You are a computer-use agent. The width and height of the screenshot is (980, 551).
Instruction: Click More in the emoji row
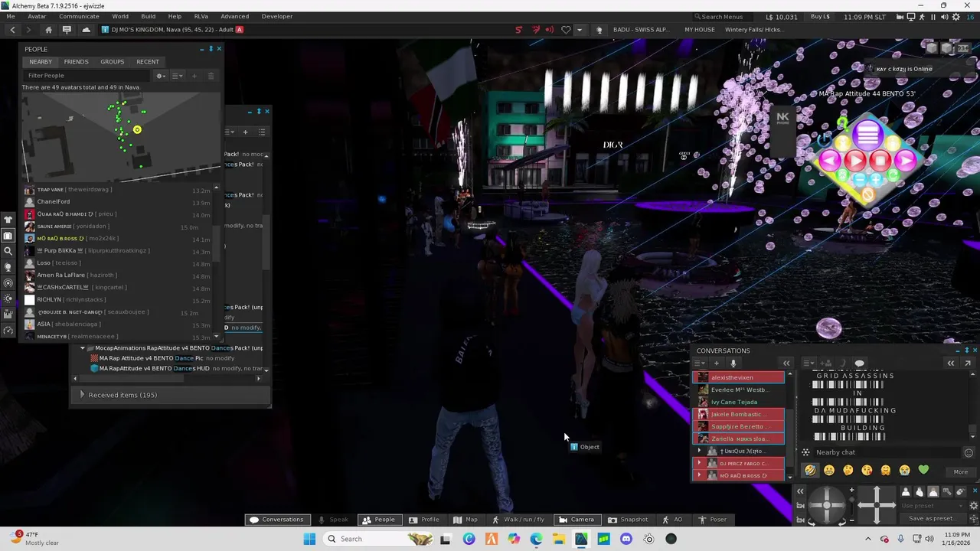(x=961, y=472)
